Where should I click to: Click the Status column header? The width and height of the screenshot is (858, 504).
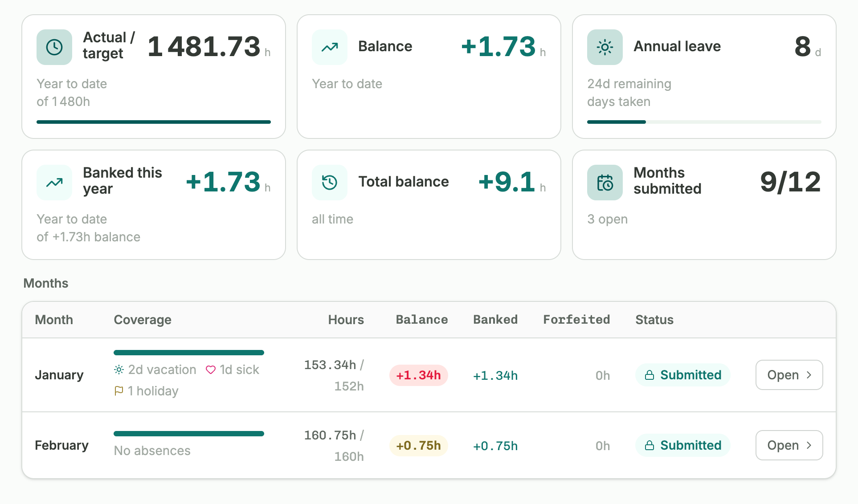point(654,320)
